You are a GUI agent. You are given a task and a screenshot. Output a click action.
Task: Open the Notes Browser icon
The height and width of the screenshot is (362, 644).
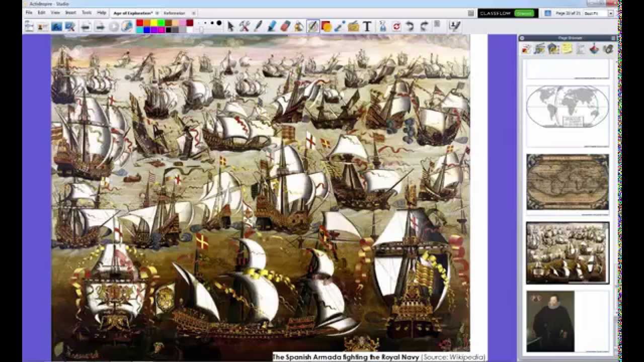567,49
